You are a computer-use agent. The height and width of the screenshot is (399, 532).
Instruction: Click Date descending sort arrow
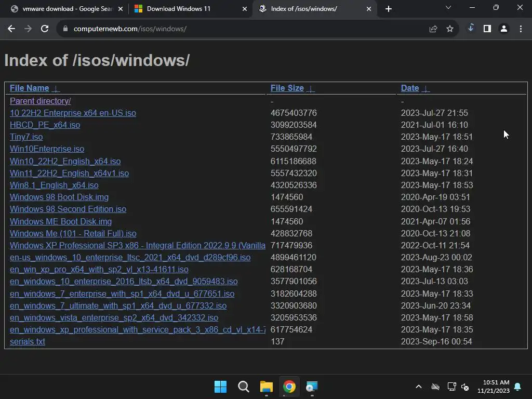(x=425, y=89)
